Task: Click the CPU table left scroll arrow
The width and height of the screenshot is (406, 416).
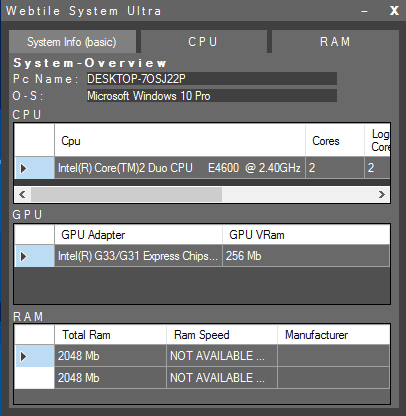Action: tap(22, 194)
